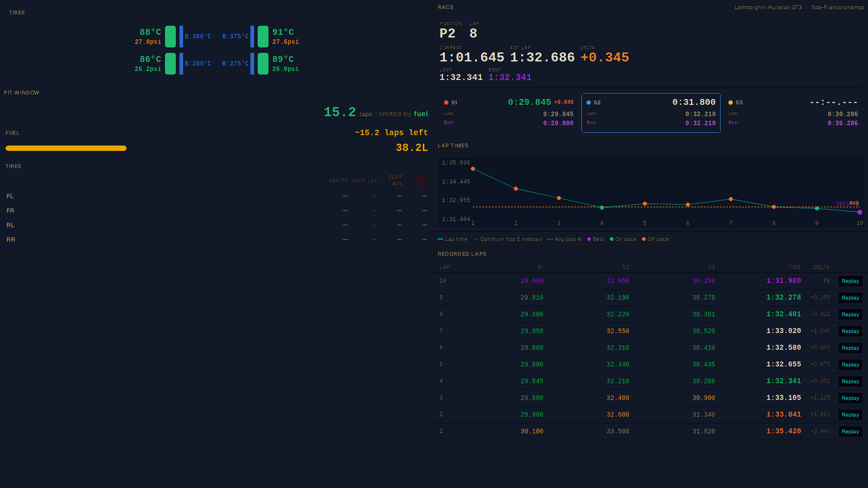
Task: Click the 1:35.420 lap 1 time
Action: point(783,431)
